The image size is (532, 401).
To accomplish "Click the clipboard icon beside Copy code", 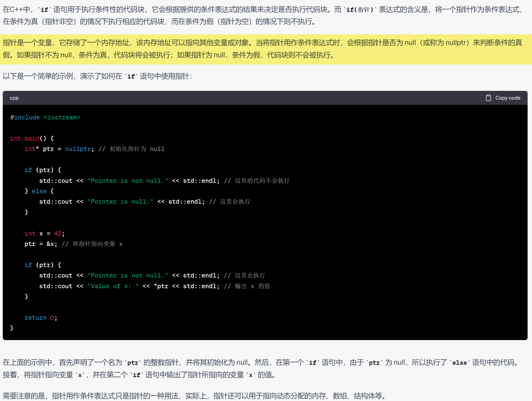I will pos(488,98).
